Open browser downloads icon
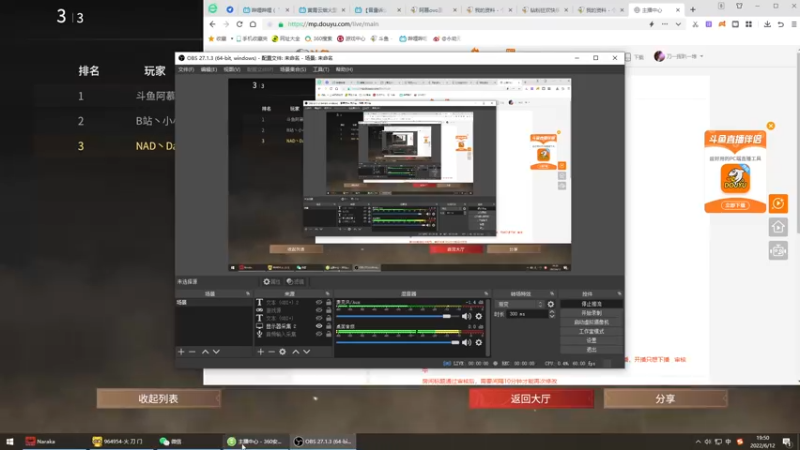This screenshot has height=450, width=800. pos(767,24)
